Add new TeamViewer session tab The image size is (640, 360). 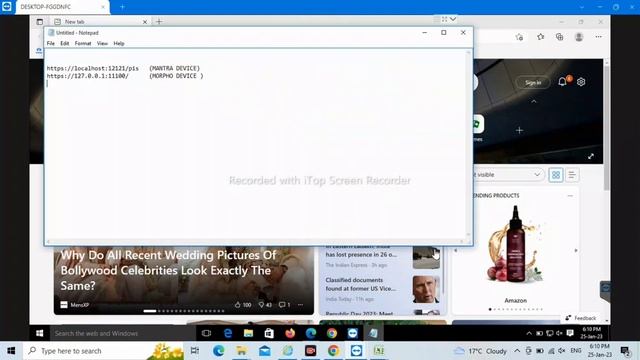tap(122, 7)
